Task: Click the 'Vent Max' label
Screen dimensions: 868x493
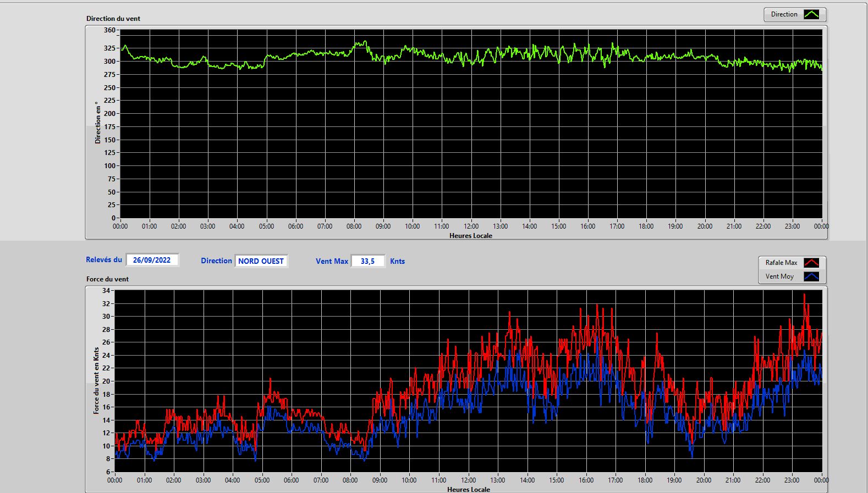Action: click(x=332, y=261)
